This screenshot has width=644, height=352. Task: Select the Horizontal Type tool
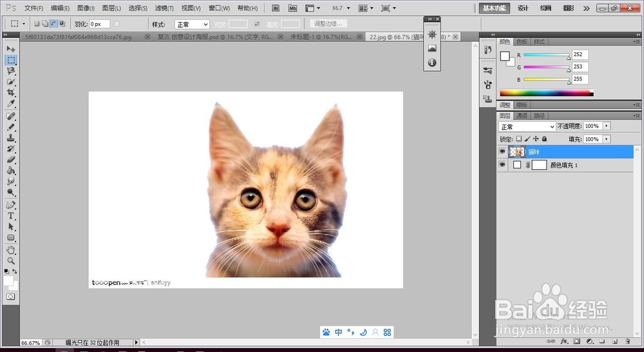click(x=11, y=215)
